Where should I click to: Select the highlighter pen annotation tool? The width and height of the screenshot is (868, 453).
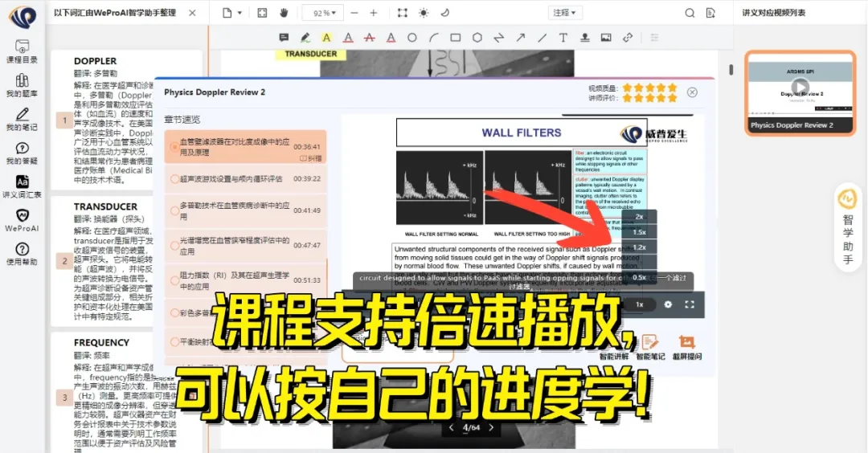click(305, 38)
